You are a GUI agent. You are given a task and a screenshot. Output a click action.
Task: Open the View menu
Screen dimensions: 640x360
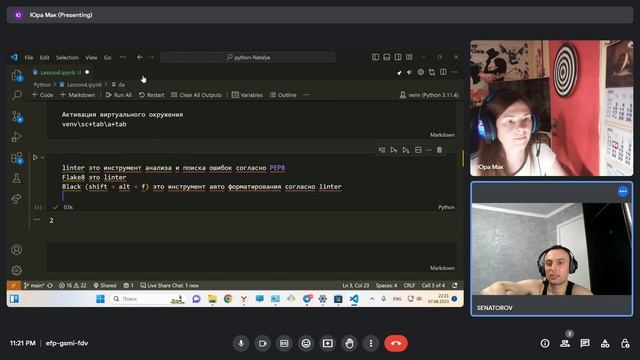pos(91,58)
